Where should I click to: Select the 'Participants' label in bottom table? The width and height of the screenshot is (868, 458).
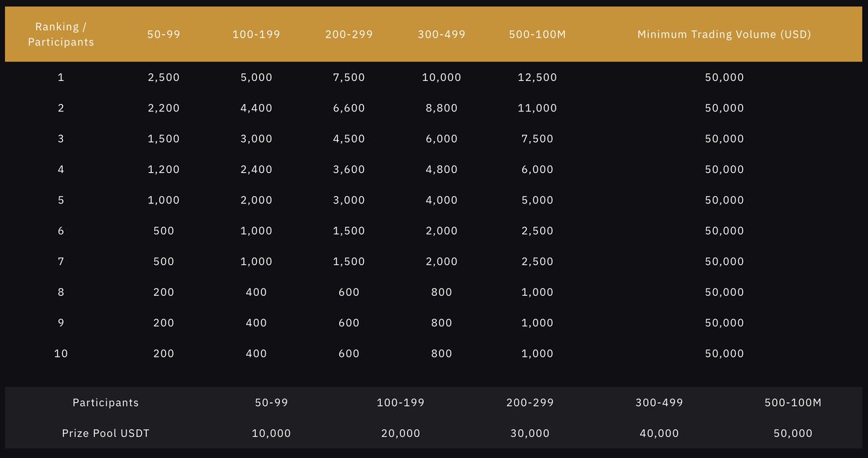pyautogui.click(x=106, y=402)
